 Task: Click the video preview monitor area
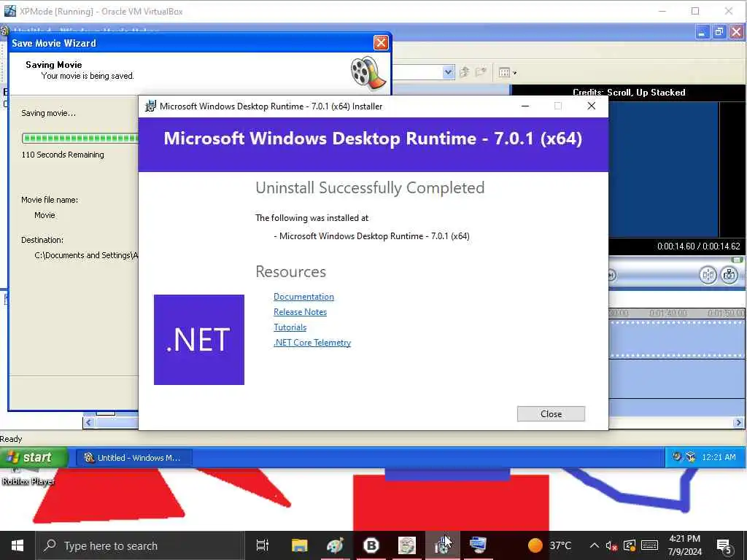(x=663, y=169)
